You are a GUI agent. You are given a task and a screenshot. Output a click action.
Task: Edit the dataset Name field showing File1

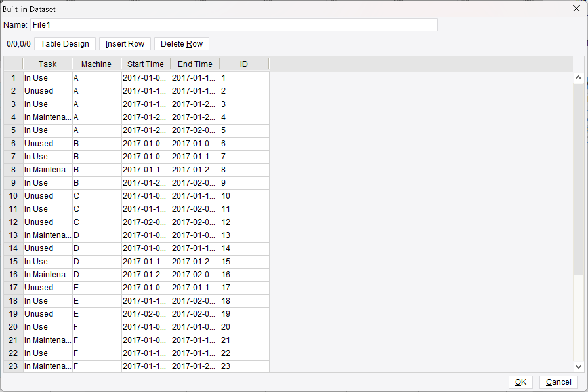pos(234,25)
